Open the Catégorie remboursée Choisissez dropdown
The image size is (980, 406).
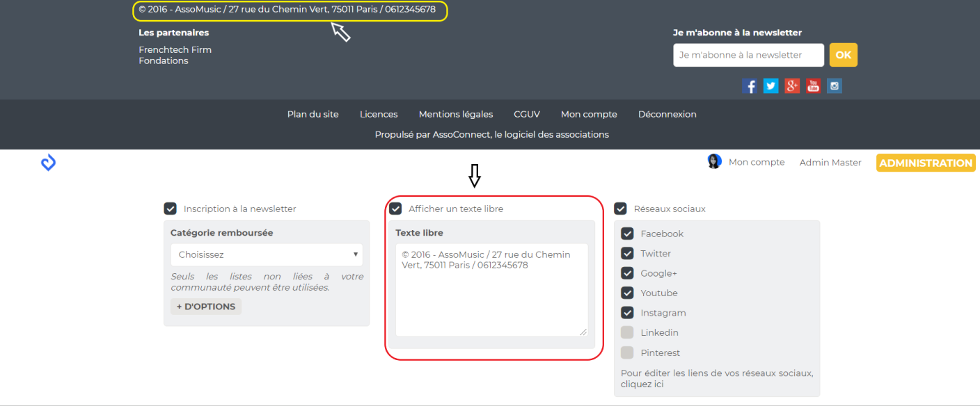[x=267, y=254]
